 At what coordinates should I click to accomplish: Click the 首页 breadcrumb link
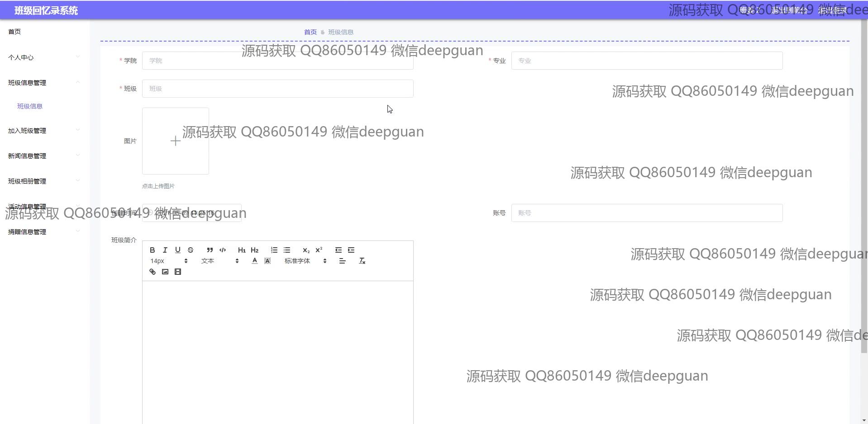coord(310,32)
